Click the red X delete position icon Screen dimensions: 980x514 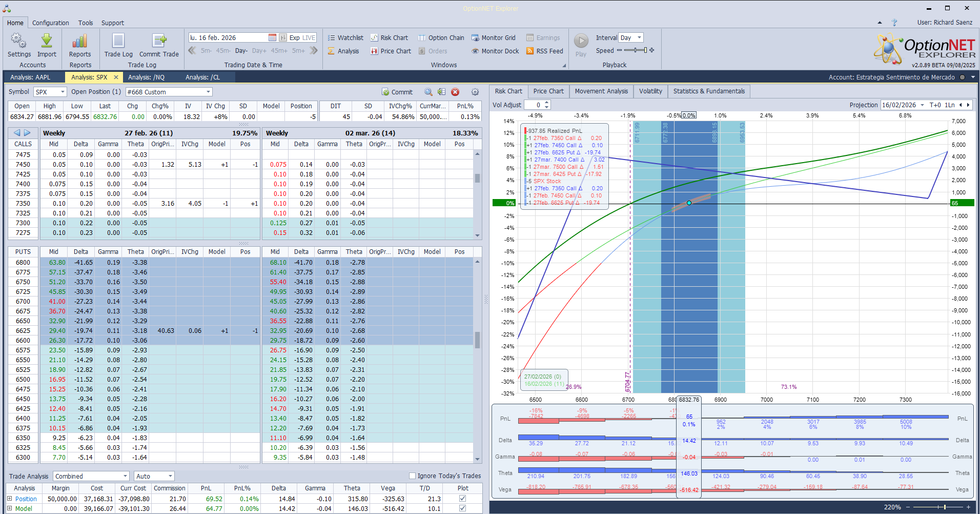tap(455, 92)
